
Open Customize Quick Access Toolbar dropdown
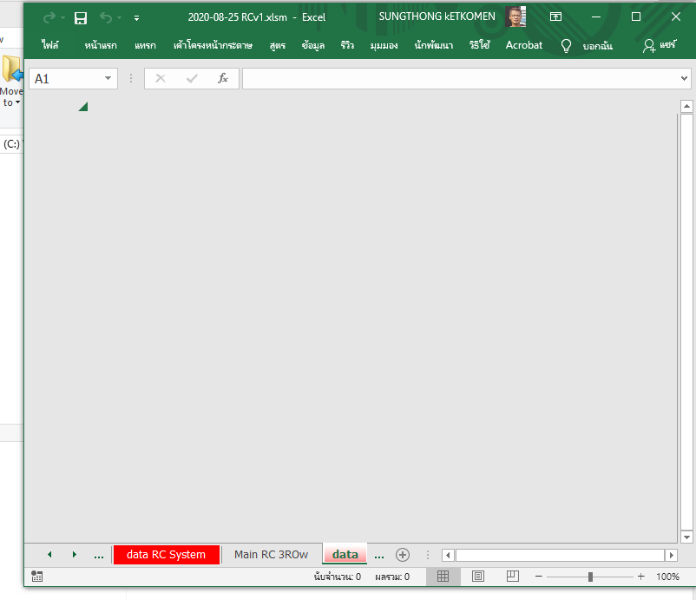coord(137,18)
